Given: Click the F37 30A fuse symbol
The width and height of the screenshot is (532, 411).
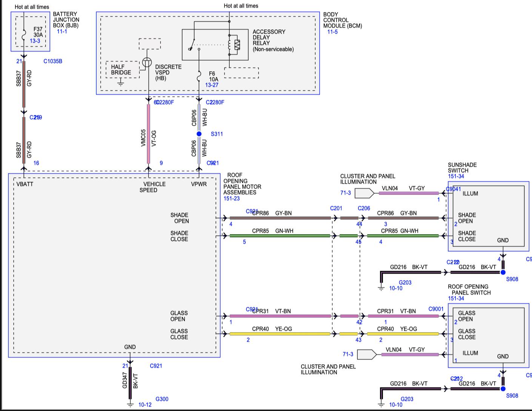Looking at the screenshot, I should (x=24, y=34).
